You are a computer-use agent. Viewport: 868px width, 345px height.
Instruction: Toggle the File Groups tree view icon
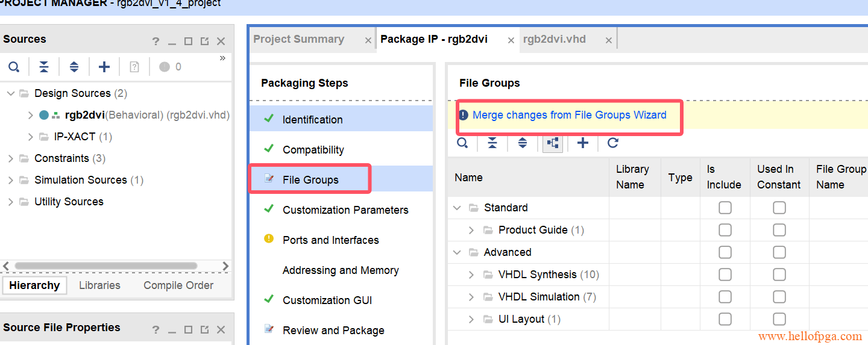tap(553, 143)
